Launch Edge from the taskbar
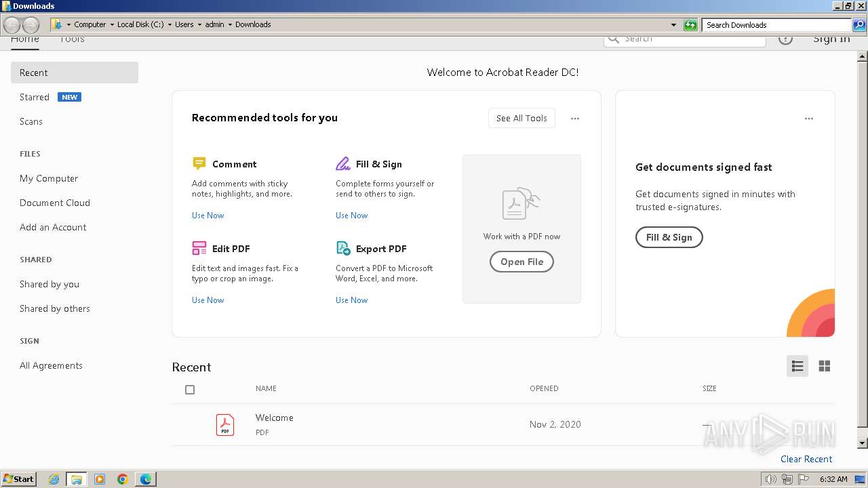 (146, 479)
